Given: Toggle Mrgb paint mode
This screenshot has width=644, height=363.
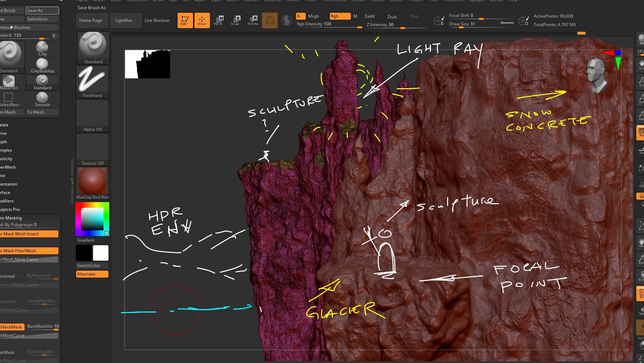Looking at the screenshot, I should click(313, 16).
